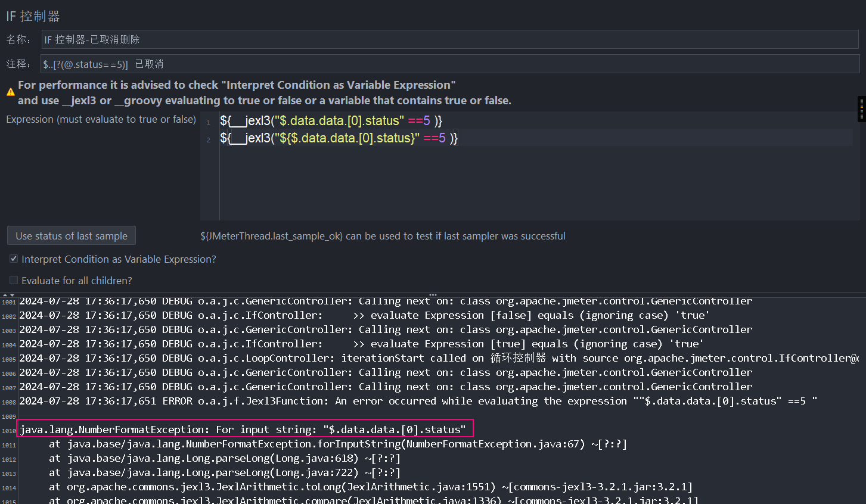Click the "IF 控制器" panel title
866x504 pixels.
pos(33,16)
